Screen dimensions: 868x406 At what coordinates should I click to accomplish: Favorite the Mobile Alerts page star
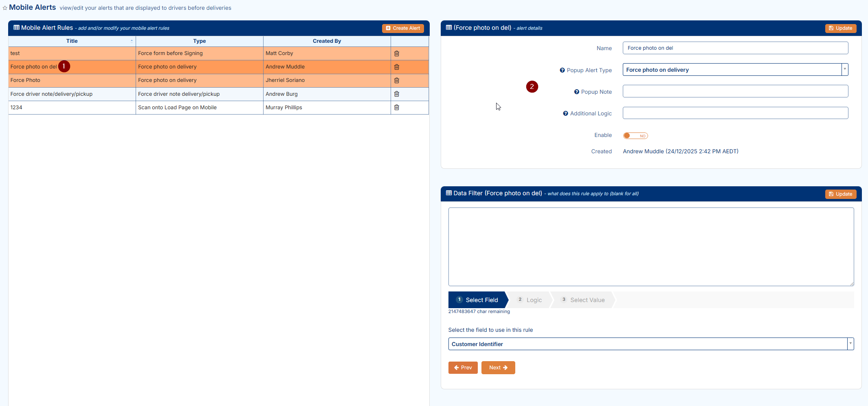tap(5, 8)
